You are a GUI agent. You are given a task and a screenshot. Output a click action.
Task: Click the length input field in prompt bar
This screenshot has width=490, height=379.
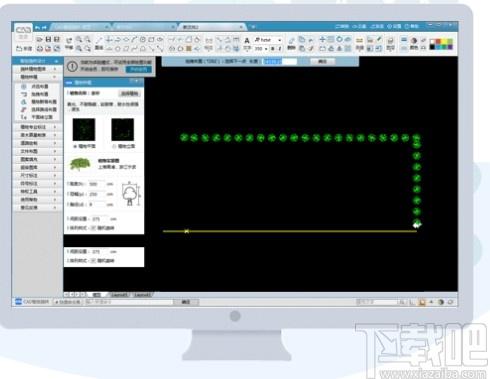(280, 61)
